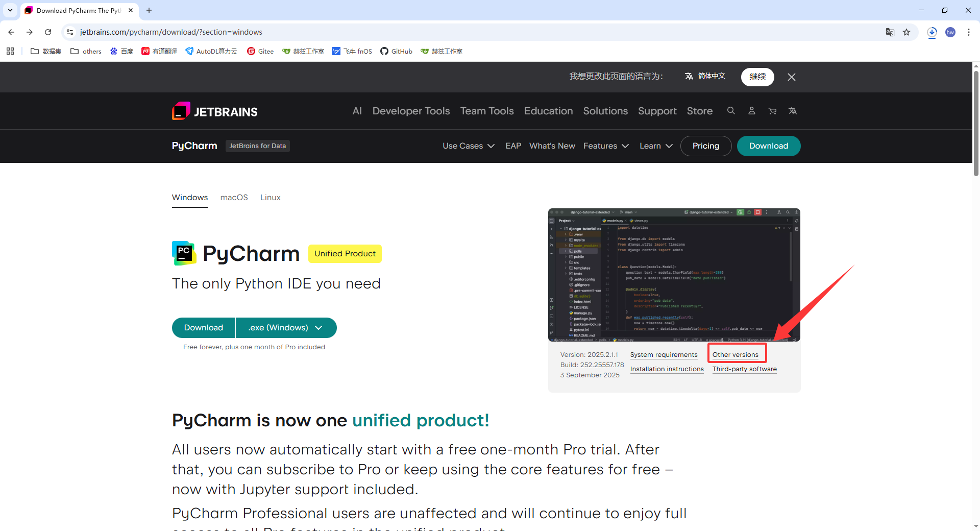
Task: Expand the Use Cases dropdown
Action: [469, 146]
